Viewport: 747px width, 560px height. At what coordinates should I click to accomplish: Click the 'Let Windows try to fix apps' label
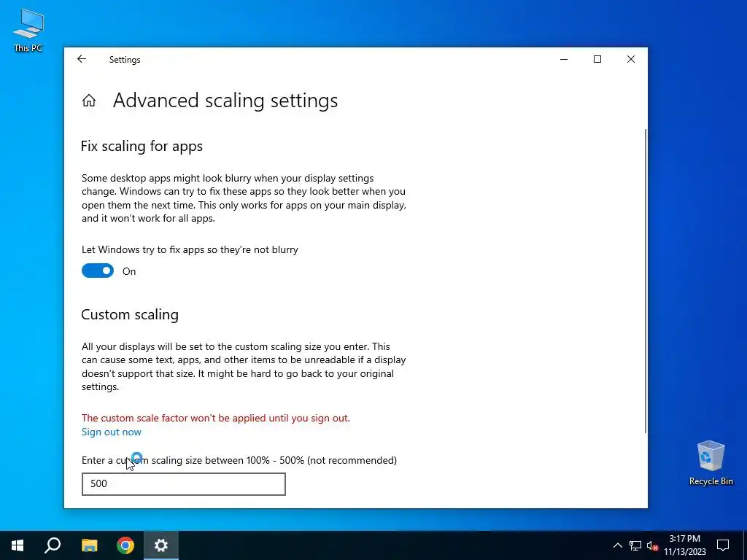pyautogui.click(x=190, y=249)
